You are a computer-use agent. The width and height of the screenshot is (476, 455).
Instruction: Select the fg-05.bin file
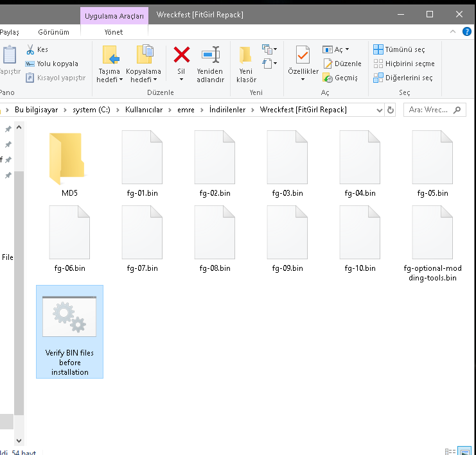pos(432,164)
